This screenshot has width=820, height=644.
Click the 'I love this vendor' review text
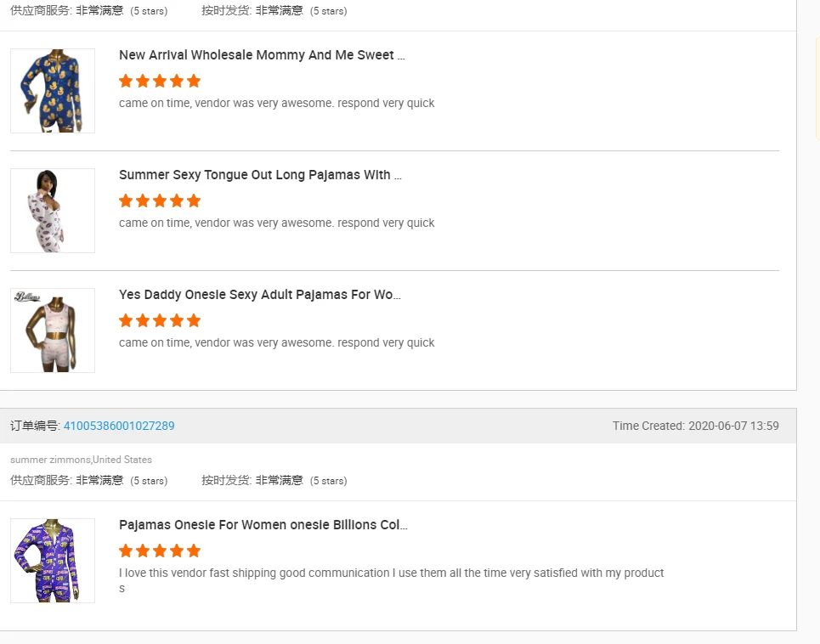(391, 573)
